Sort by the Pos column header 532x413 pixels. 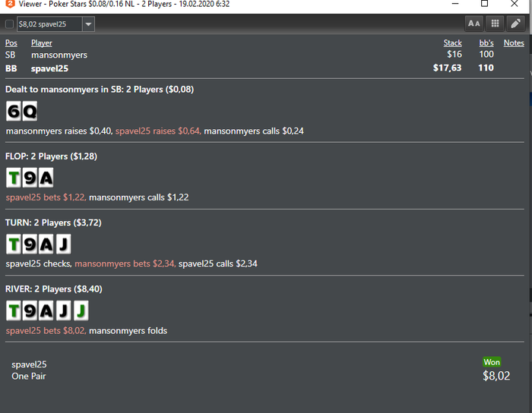pos(11,43)
